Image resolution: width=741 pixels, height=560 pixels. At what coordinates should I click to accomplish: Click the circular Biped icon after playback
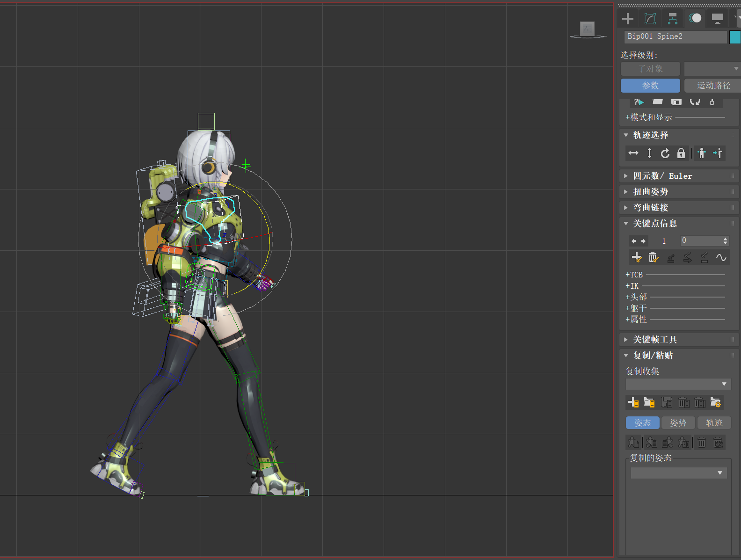(712, 102)
